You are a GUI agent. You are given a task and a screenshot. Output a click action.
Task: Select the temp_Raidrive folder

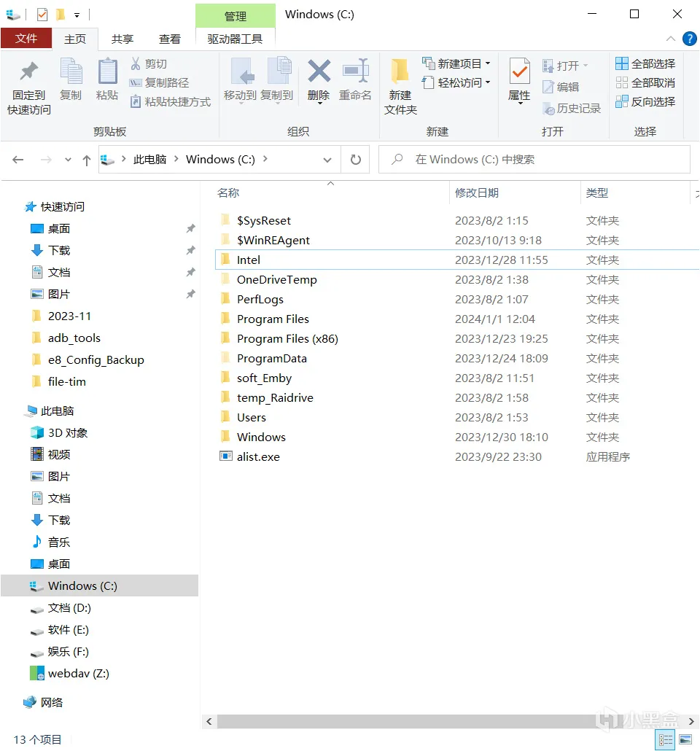(x=275, y=398)
